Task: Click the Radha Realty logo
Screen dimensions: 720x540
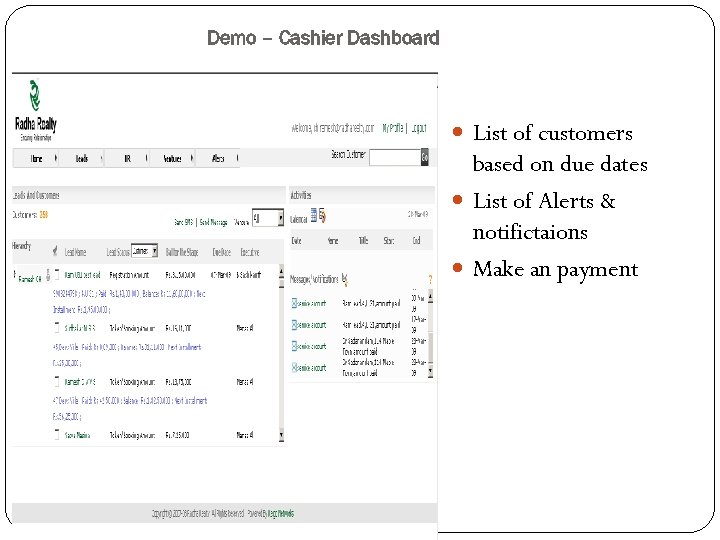Action: point(35,111)
